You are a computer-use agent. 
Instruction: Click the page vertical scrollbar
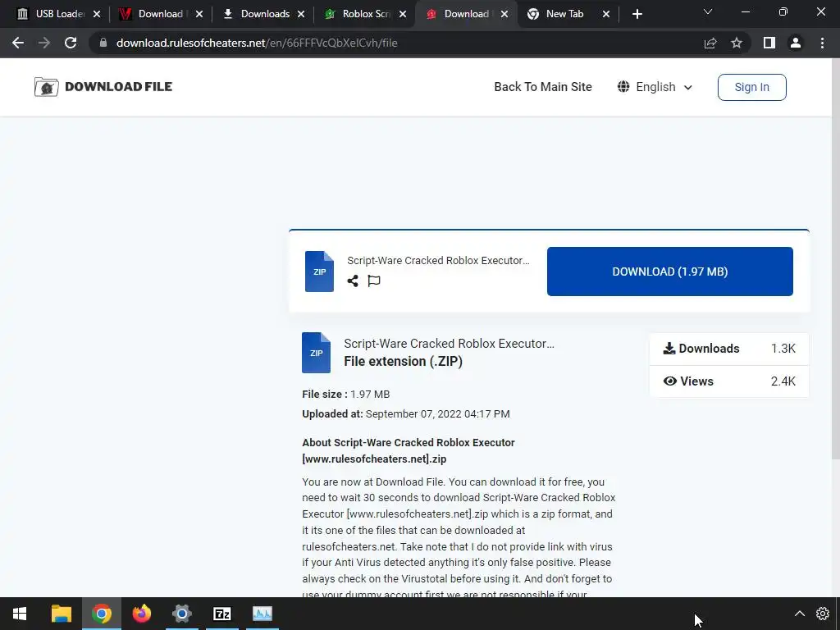(x=835, y=258)
